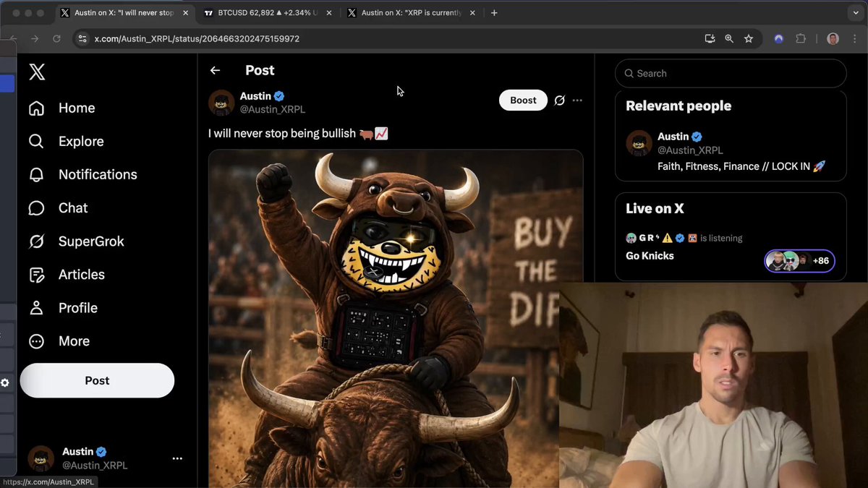Open the More circle icon in sidebar
This screenshot has width=868, height=488.
36,341
